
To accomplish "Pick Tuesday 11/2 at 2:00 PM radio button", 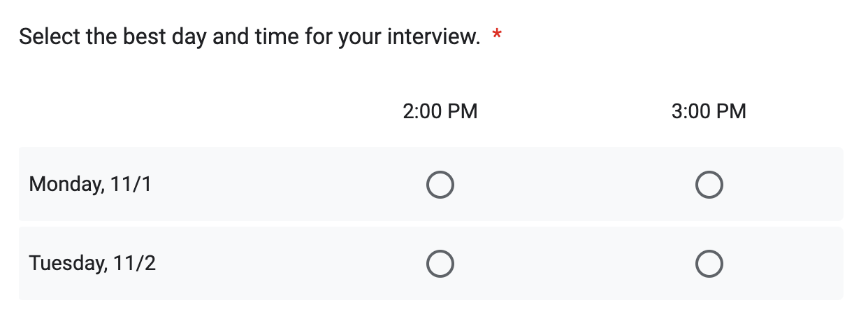I will click(440, 264).
